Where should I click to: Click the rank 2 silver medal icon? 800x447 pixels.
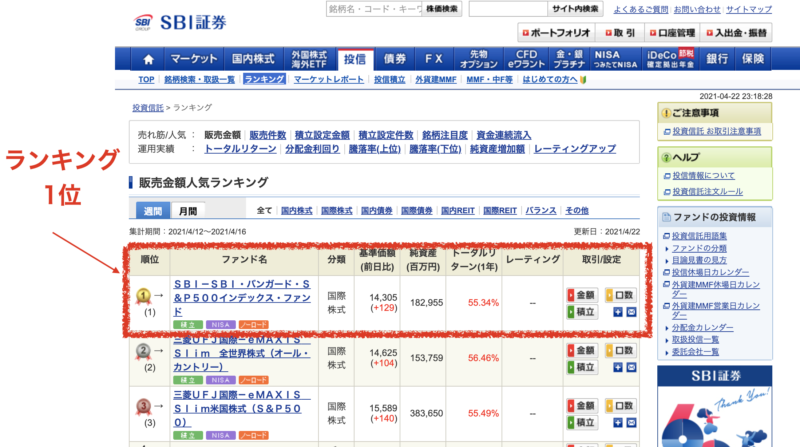point(143,350)
